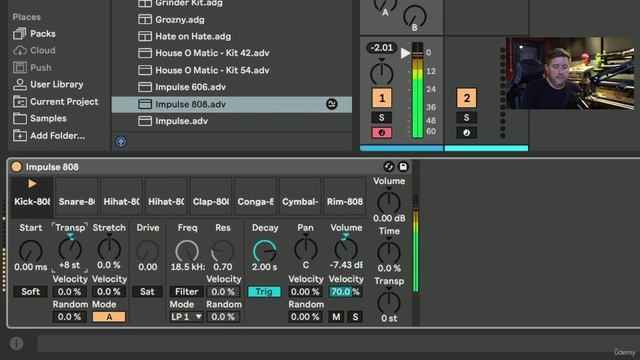Select Impulse 808.adv in the browser
640x360 pixels.
click(231, 104)
